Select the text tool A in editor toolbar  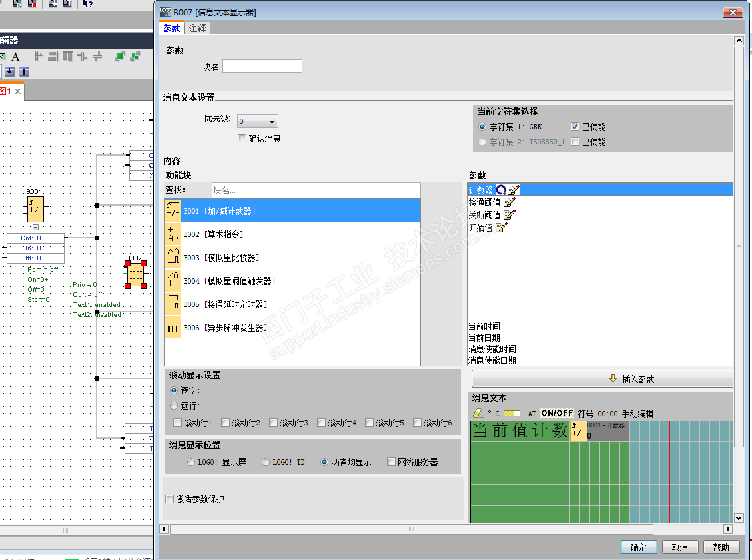(x=15, y=57)
